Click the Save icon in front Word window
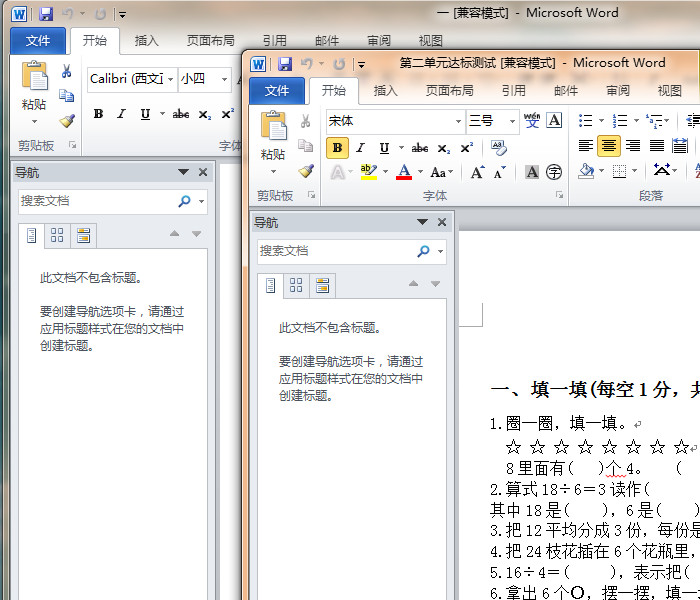This screenshot has width=700, height=600. point(285,64)
